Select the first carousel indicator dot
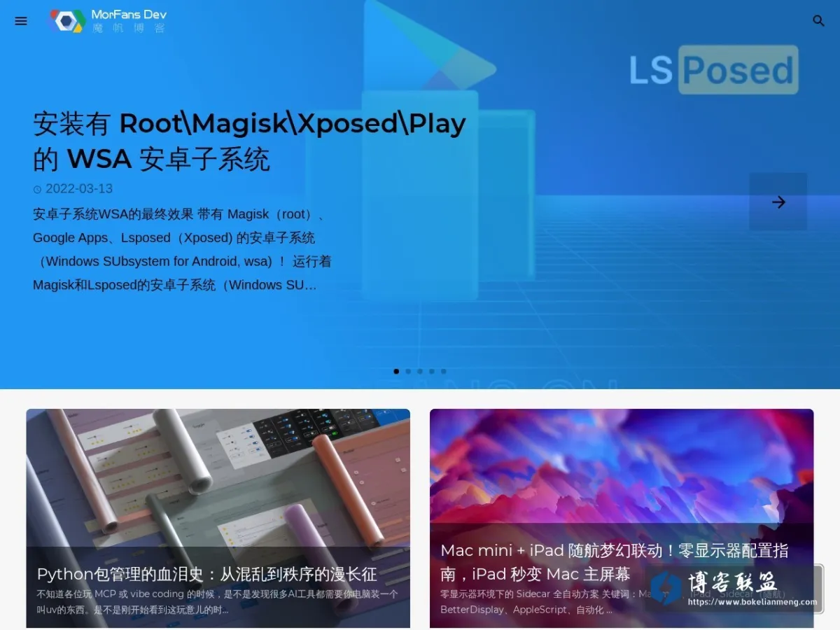 (396, 372)
